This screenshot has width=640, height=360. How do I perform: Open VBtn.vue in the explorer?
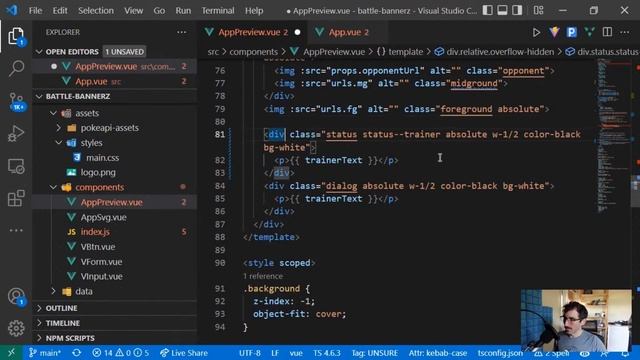[x=98, y=247]
